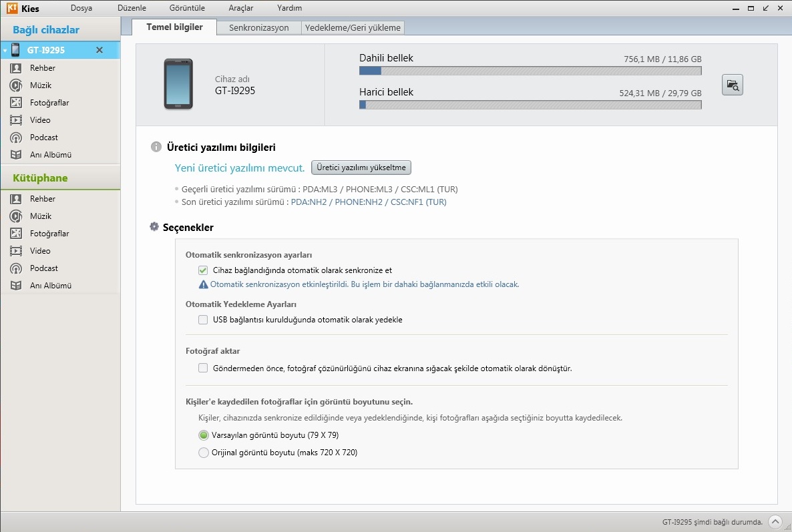Click the auto-sync warning triangle icon

coord(203,284)
